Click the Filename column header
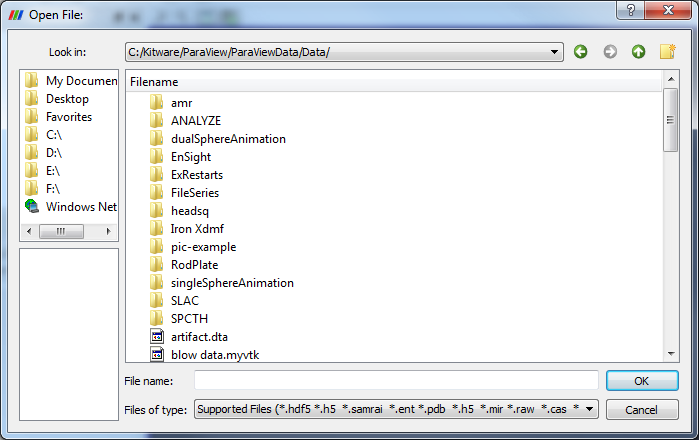Screen dimensions: 699x440 (394, 82)
